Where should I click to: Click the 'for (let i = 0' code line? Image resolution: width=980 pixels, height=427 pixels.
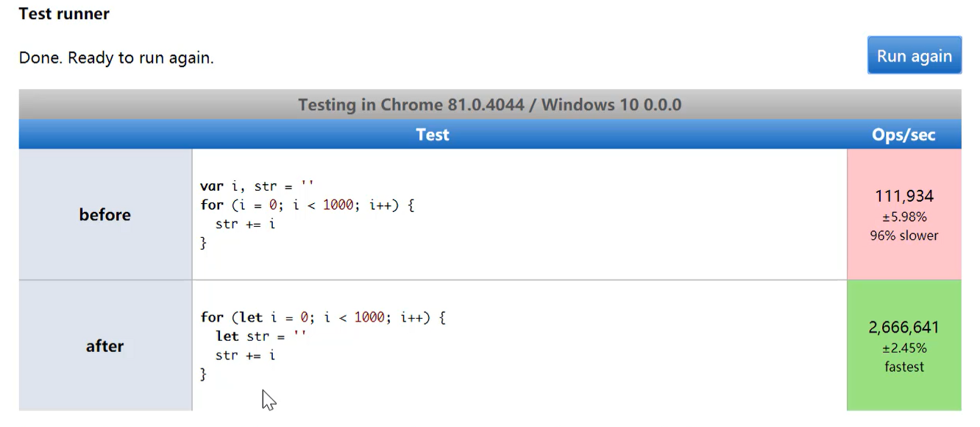(x=323, y=317)
